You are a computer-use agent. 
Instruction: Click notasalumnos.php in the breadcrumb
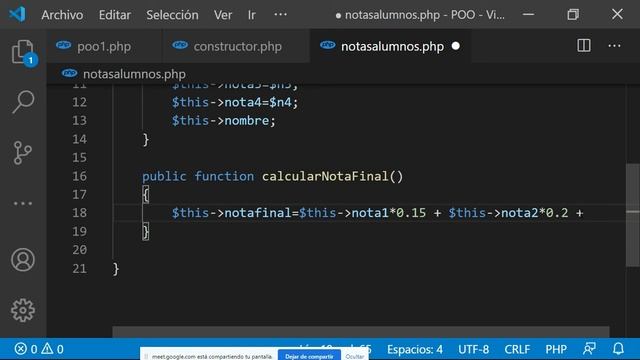pyautogui.click(x=134, y=74)
